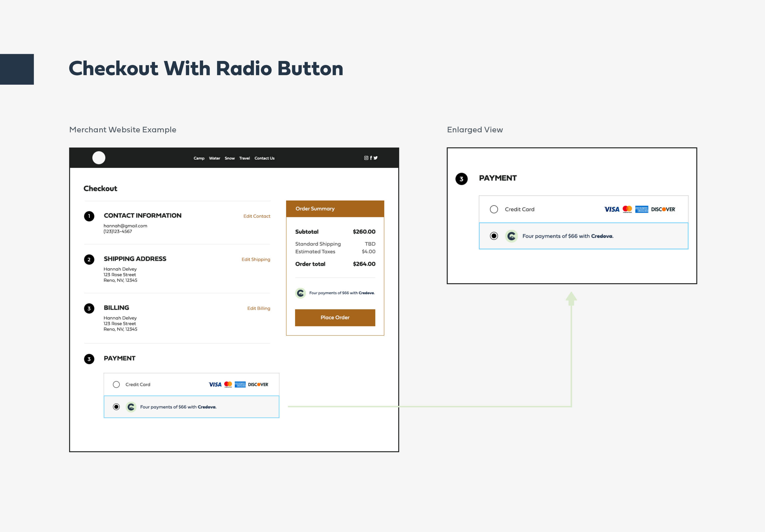
Task: Click 'Four payments of $66' in Order Summary
Action: (x=329, y=293)
